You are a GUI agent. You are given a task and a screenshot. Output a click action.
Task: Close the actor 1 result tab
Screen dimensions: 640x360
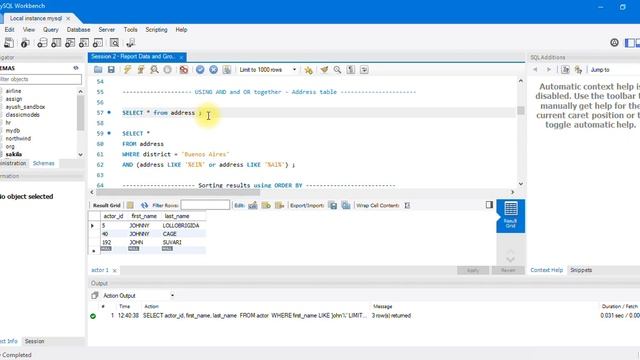click(115, 271)
